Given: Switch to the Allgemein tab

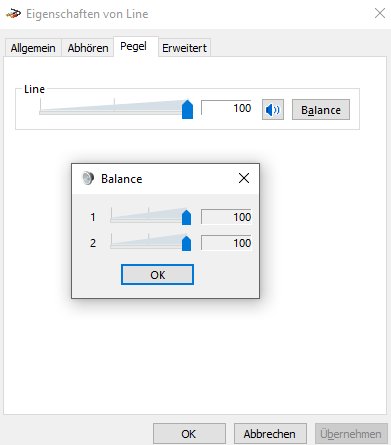Looking at the screenshot, I should point(33,48).
